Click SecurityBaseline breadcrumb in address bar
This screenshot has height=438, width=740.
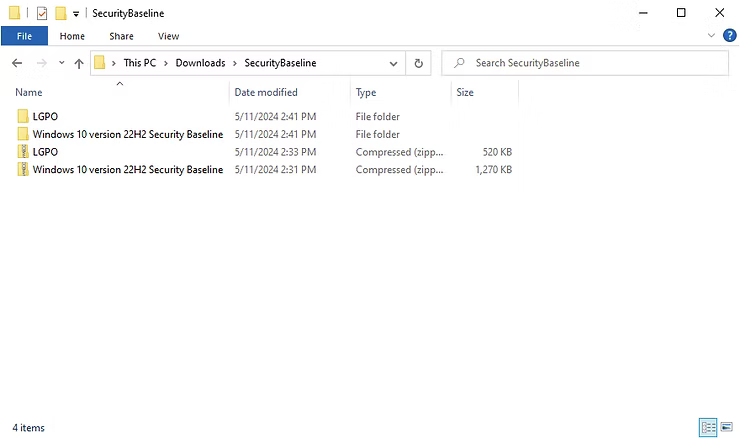pos(280,63)
